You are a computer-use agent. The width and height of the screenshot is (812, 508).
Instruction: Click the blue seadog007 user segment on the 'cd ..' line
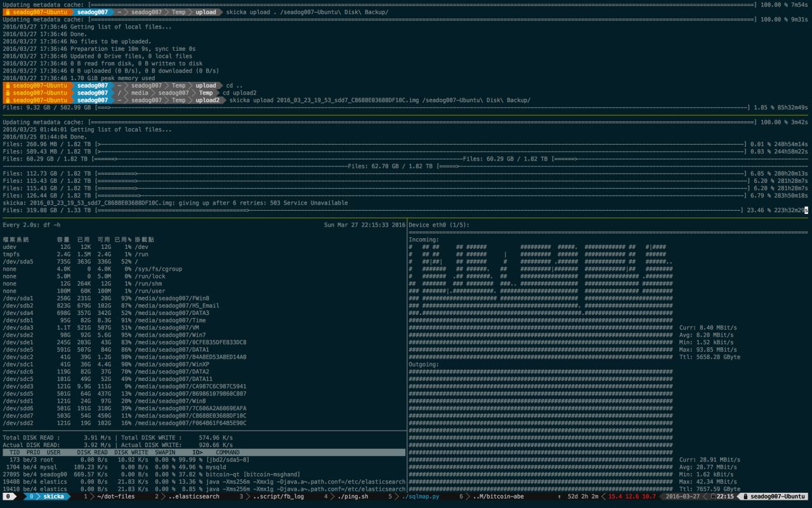[93, 86]
